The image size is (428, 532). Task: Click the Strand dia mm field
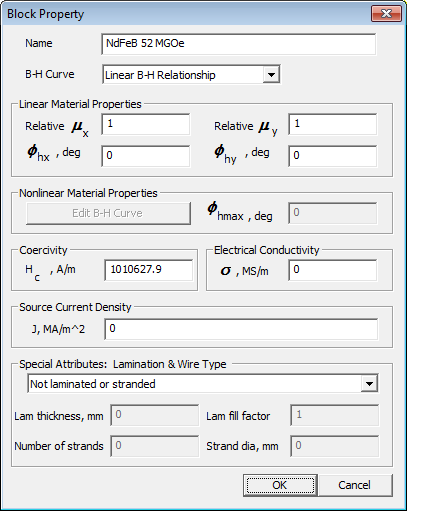pyautogui.click(x=335, y=446)
